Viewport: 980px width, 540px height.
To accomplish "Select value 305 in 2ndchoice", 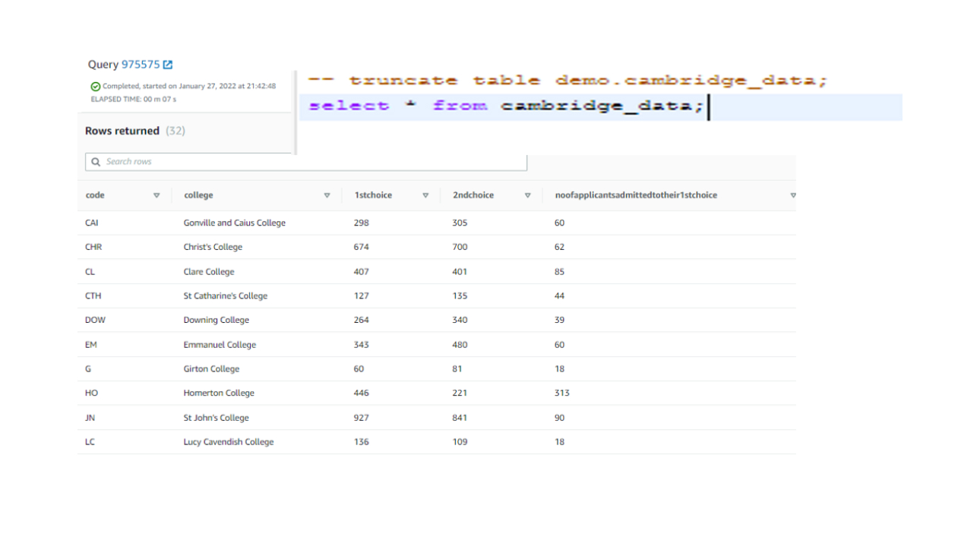I will pyautogui.click(x=460, y=223).
